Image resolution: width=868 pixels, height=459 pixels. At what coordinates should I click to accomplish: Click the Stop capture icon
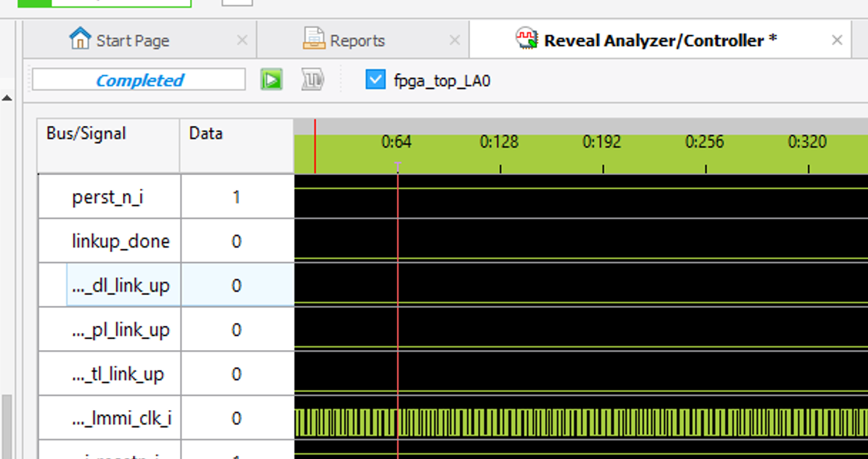[x=312, y=79]
